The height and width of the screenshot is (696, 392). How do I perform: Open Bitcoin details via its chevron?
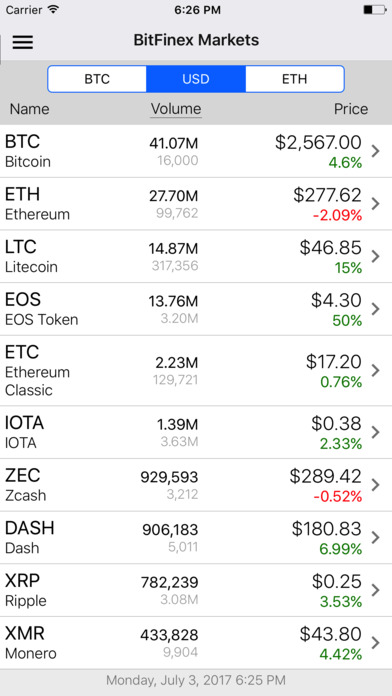(x=376, y=151)
